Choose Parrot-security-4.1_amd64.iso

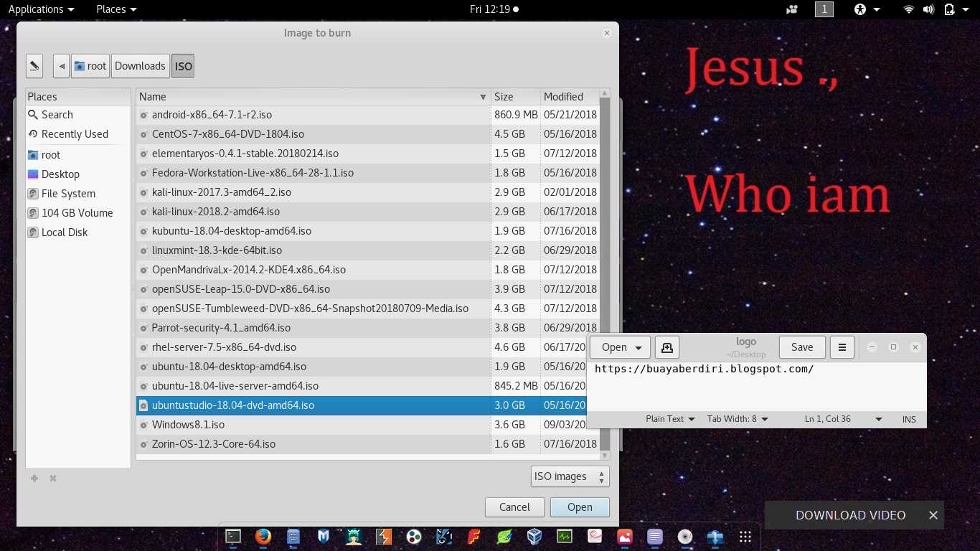coord(368,328)
